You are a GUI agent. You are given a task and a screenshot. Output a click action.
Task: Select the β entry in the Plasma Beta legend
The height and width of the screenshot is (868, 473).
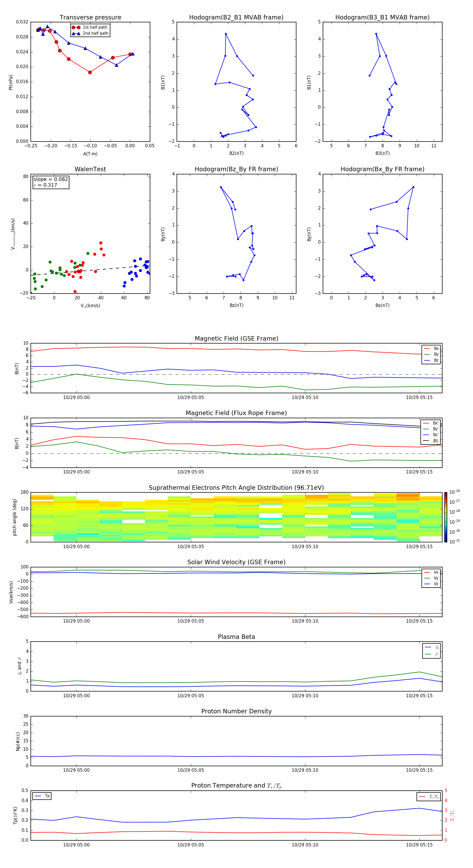pos(431,654)
